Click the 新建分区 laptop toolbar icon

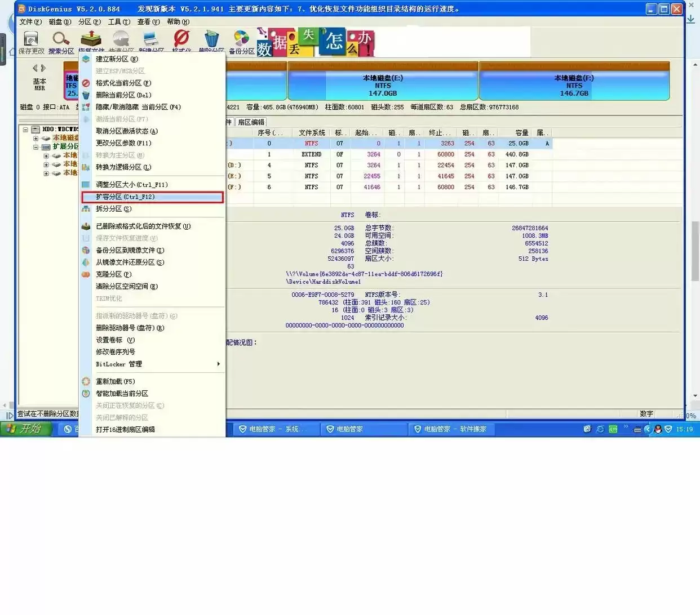coord(151,39)
